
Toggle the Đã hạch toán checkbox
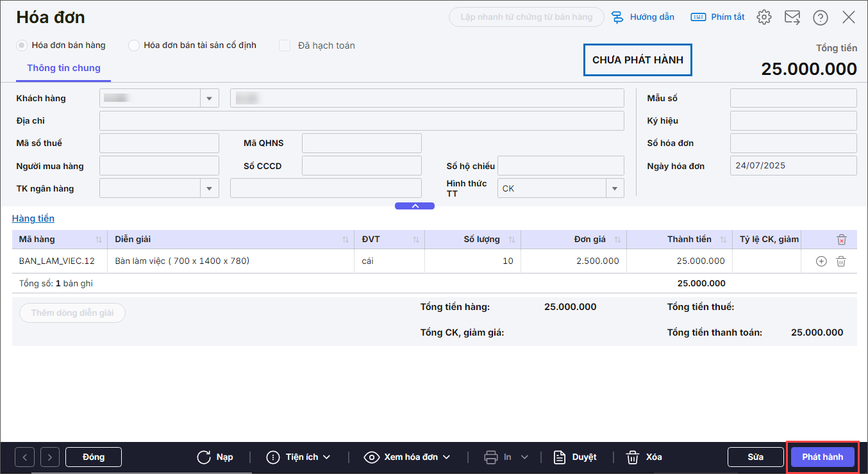tap(285, 45)
